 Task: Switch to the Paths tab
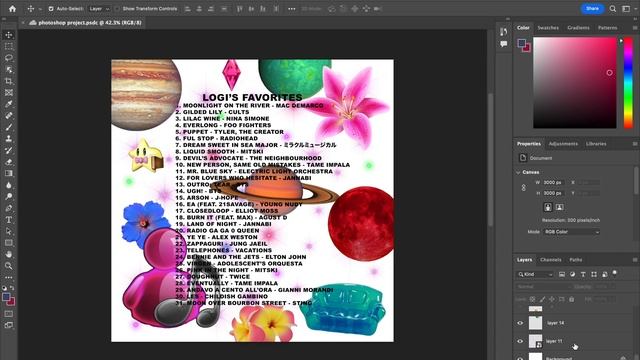click(x=576, y=260)
